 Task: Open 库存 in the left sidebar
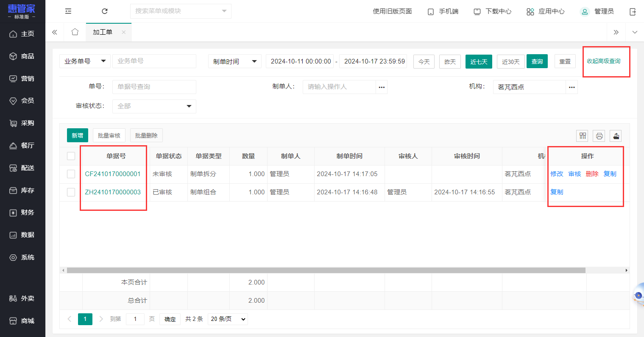[x=22, y=191]
